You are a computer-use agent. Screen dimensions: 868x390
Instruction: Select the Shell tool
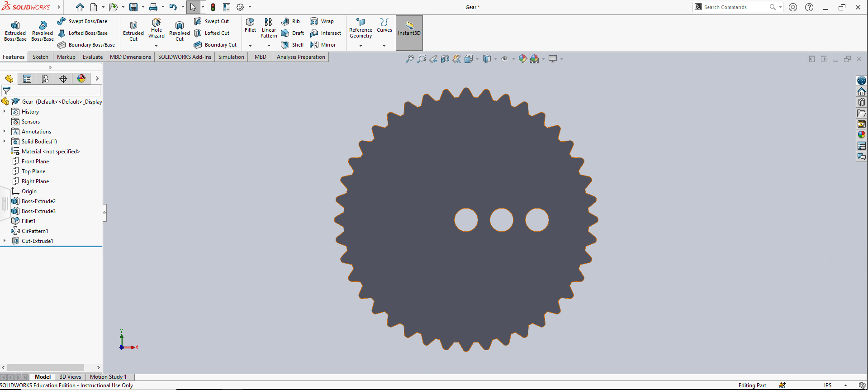pyautogui.click(x=285, y=45)
